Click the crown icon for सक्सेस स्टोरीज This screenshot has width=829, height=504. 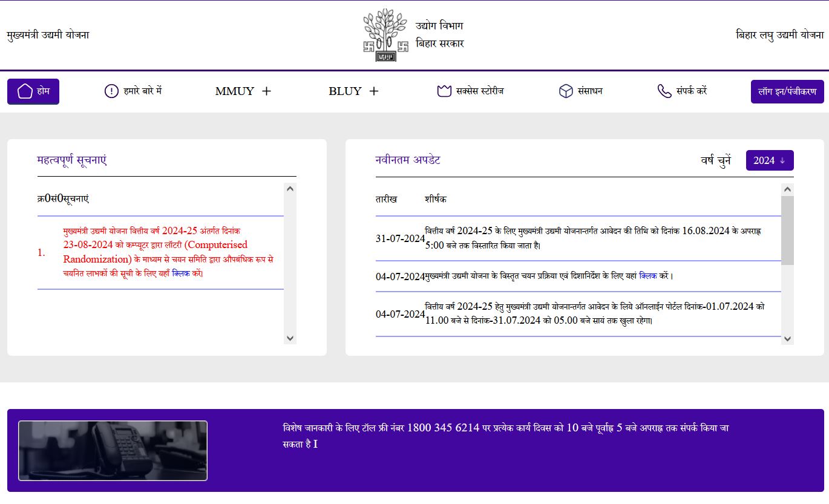point(444,91)
